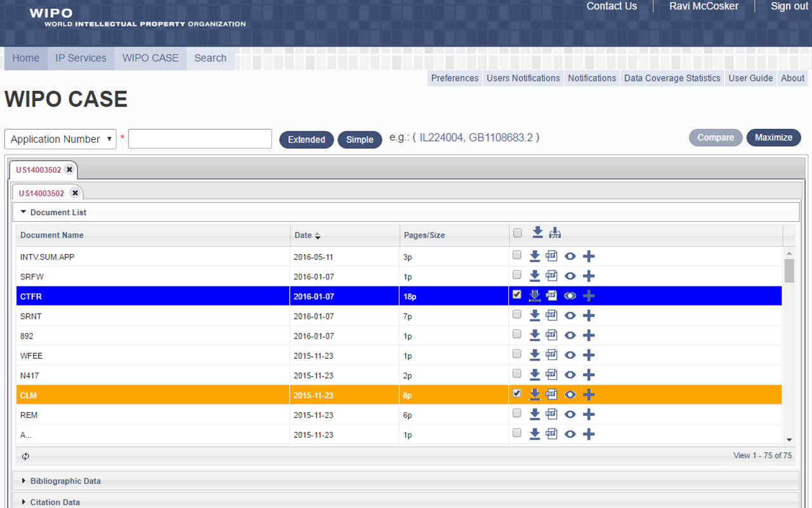Open Users Notifications
812x508 pixels.
point(523,78)
